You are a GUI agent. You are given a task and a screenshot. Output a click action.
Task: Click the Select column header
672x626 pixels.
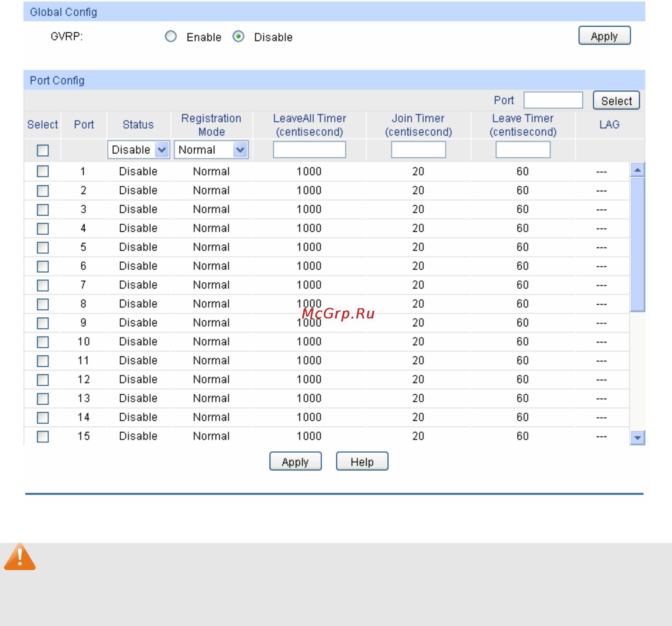tap(43, 125)
